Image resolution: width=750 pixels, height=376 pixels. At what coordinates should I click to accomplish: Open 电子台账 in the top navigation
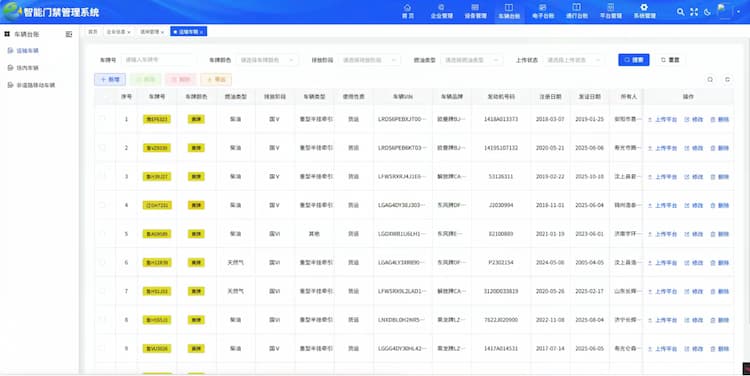543,11
